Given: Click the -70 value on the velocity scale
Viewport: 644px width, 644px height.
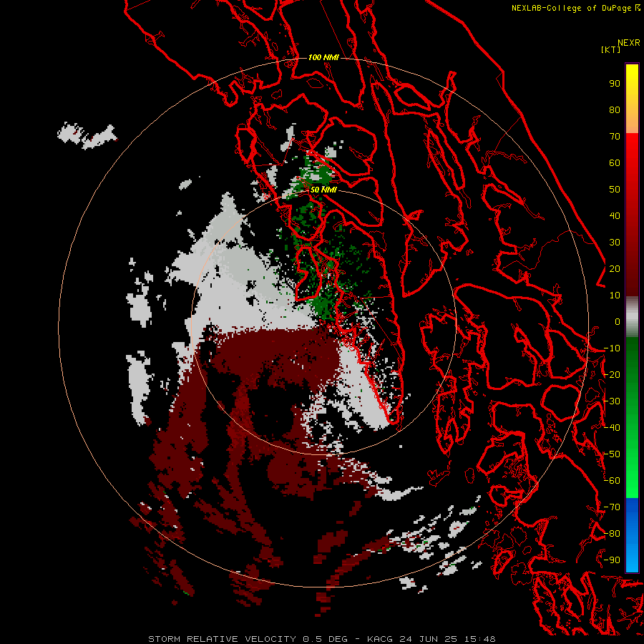Looking at the screenshot, I should [x=612, y=507].
